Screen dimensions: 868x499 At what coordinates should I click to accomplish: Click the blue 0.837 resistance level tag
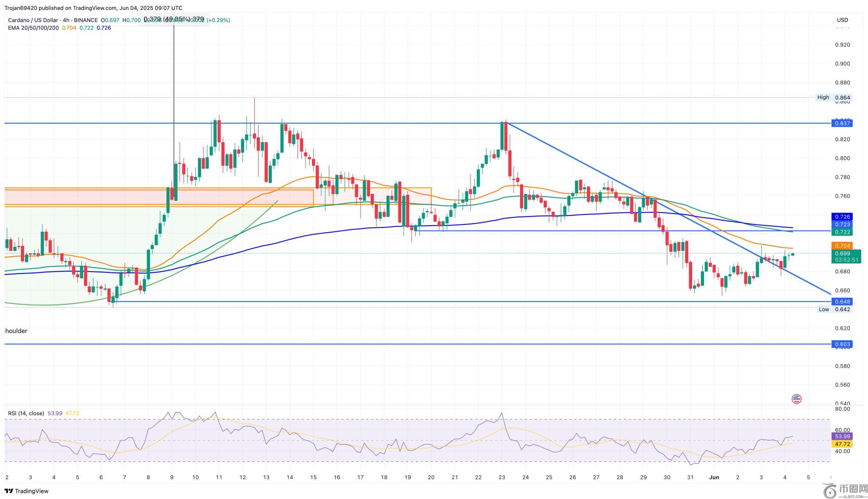pos(842,123)
